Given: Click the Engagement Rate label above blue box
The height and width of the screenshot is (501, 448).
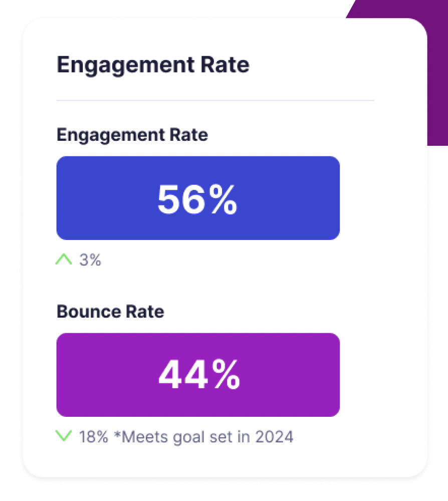Looking at the screenshot, I should [132, 135].
